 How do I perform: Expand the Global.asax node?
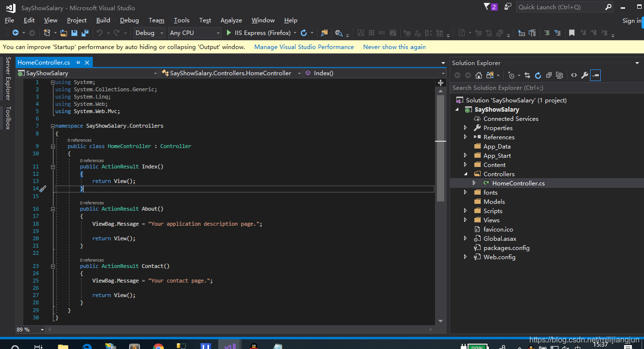click(465, 239)
